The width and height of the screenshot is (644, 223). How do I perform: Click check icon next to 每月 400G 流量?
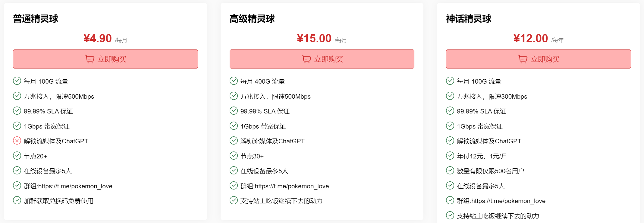(x=234, y=81)
